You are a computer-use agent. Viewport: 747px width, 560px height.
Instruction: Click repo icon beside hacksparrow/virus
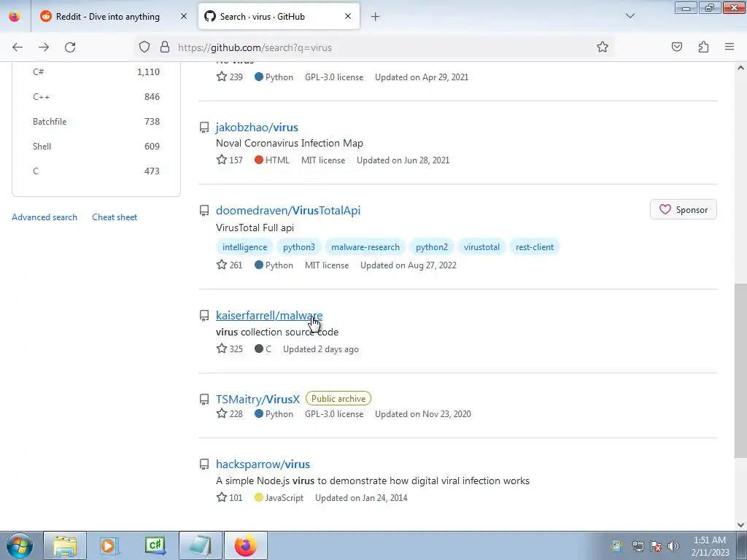pyautogui.click(x=204, y=464)
